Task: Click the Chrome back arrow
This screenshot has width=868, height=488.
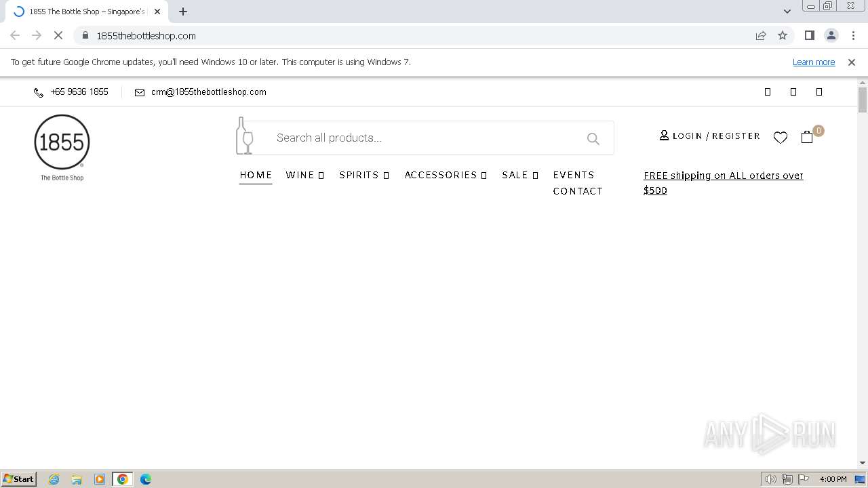Action: tap(15, 35)
